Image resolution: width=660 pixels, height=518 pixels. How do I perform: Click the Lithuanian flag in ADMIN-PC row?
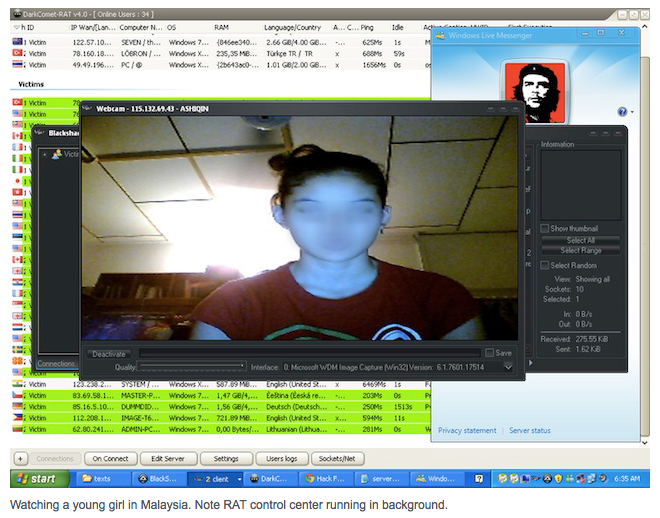17,429
